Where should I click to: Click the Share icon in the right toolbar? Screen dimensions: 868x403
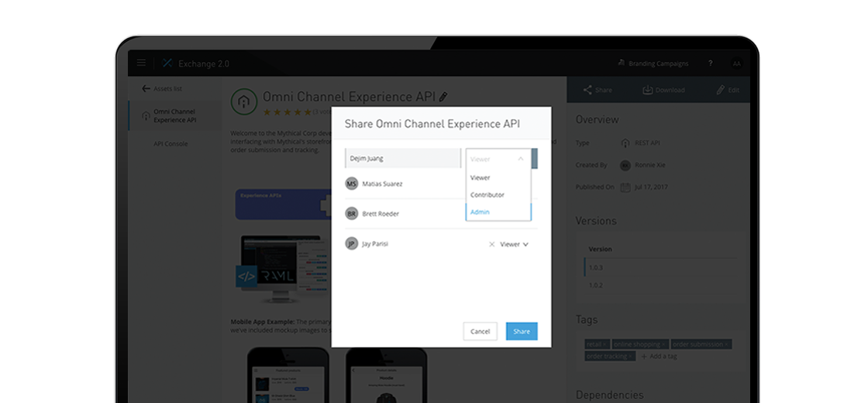[x=588, y=90]
